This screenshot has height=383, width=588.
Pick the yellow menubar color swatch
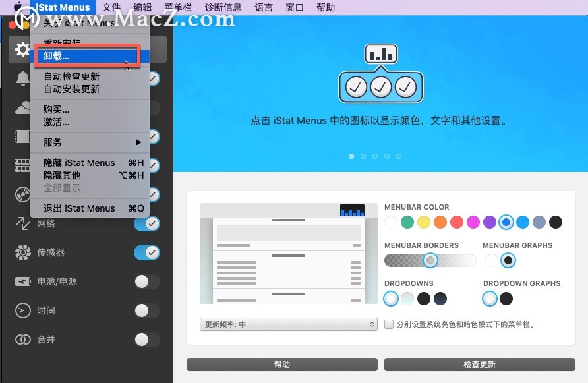coord(424,222)
